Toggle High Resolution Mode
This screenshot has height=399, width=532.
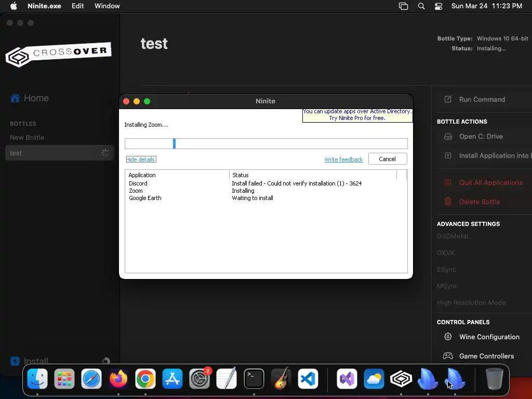[x=471, y=303]
